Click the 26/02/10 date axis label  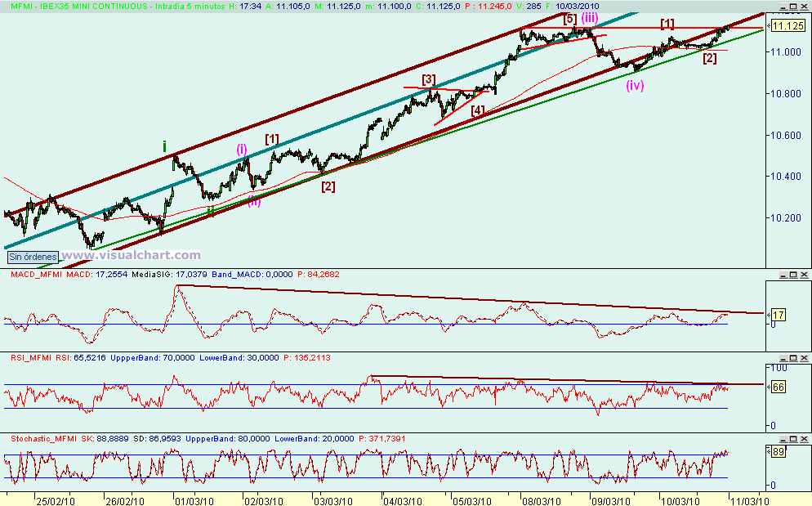pyautogui.click(x=125, y=501)
